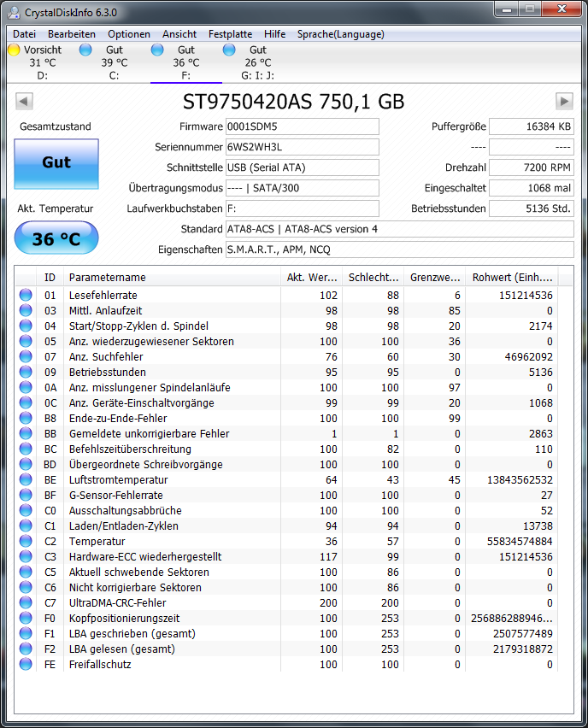Open the Sprache(Language) menu
Viewport: 588px width, 728px height.
(340, 34)
